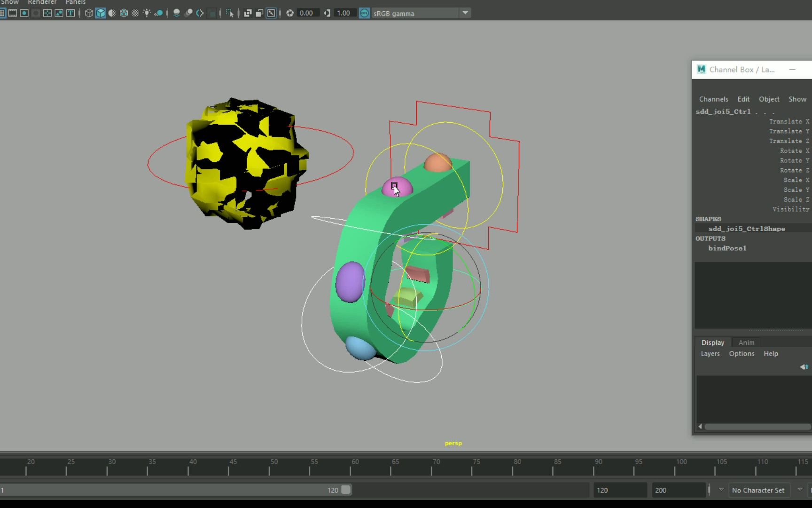Toggle the safe action overlay icon
This screenshot has width=812, height=508.
[x=59, y=13]
